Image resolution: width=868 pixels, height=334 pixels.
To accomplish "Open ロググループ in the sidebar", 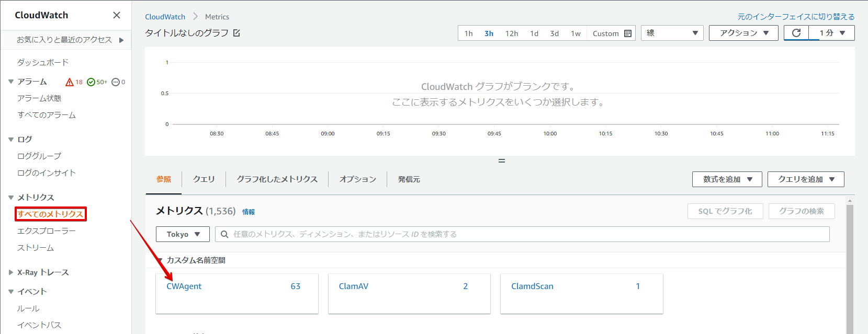I will (39, 156).
